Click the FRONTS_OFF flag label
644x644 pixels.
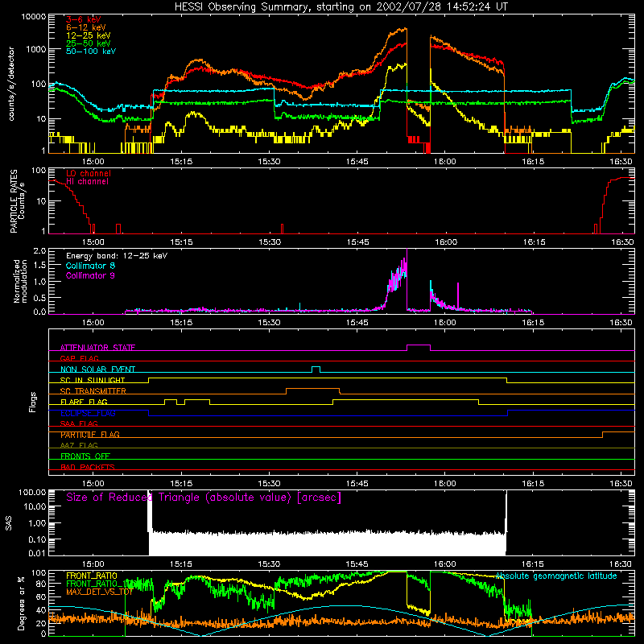tap(85, 456)
